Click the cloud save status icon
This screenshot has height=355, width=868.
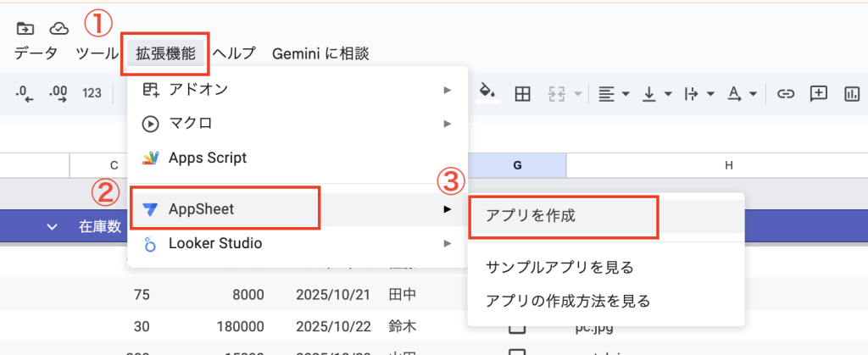(59, 29)
